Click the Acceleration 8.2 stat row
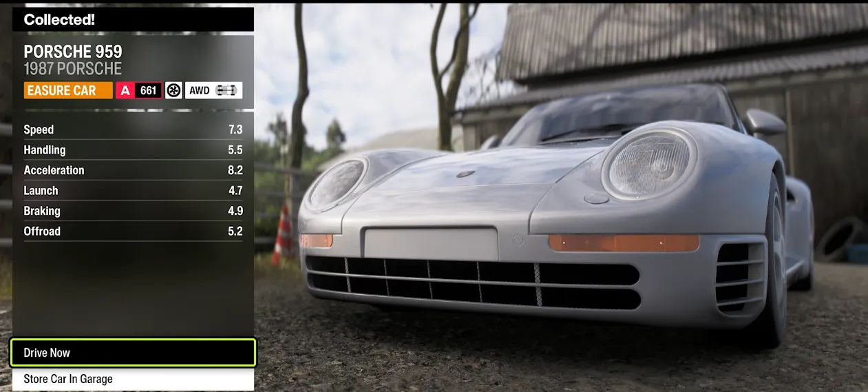 [x=133, y=170]
